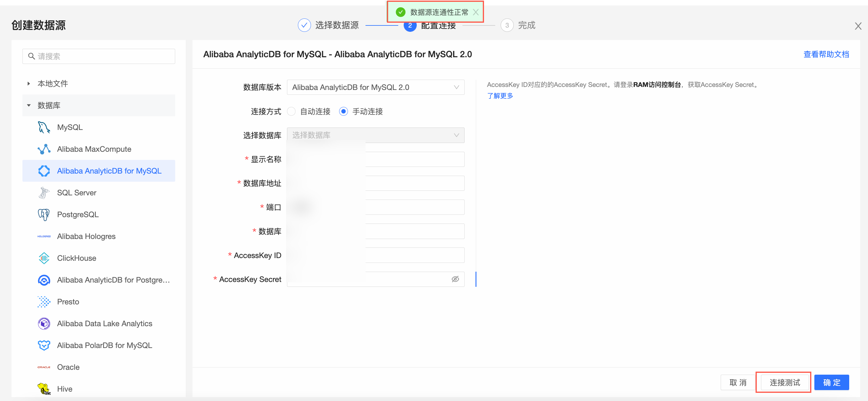
Task: Select PostgreSQL data source
Action: coord(99,214)
